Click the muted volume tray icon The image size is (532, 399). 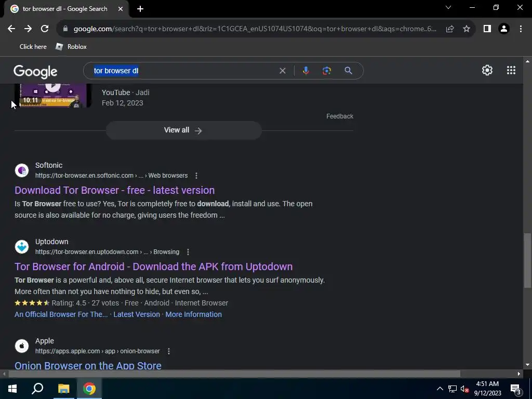464,389
